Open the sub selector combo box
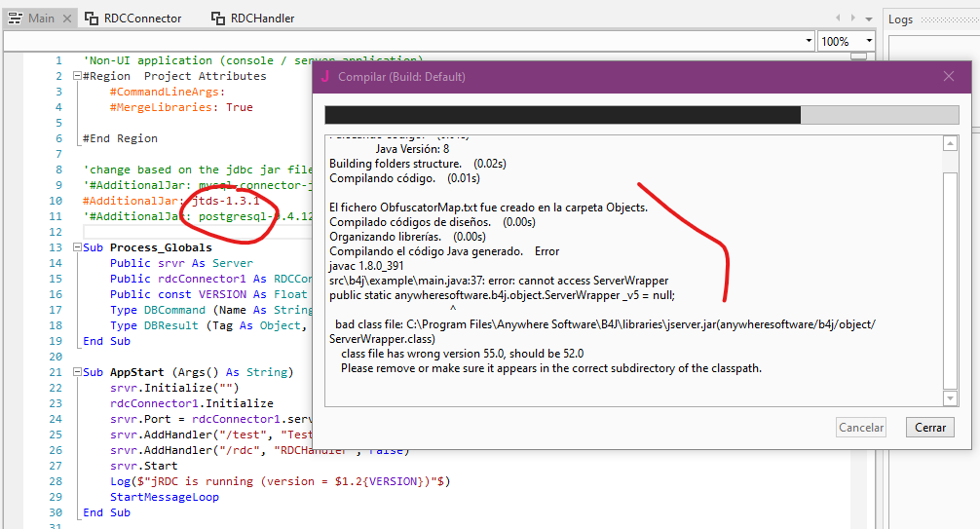 [409, 41]
